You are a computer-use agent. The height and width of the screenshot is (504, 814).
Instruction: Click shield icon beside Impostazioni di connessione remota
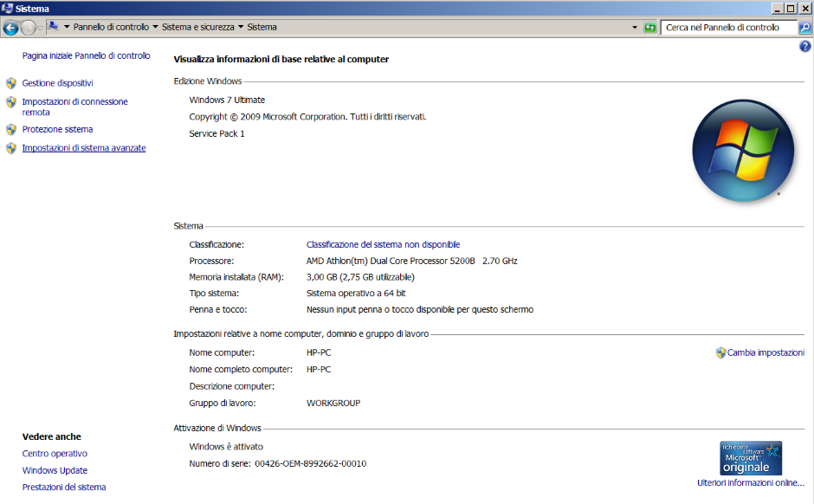(x=11, y=101)
